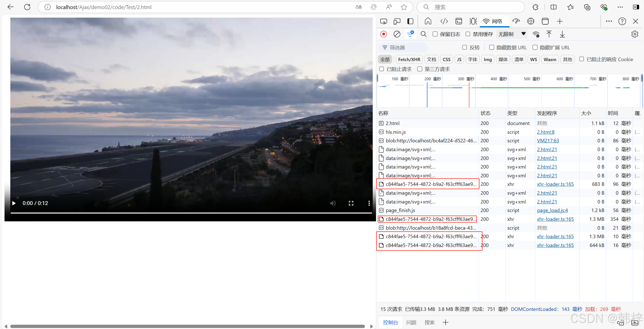
Task: Check 已阻止请求 checkbox
Action: click(382, 69)
